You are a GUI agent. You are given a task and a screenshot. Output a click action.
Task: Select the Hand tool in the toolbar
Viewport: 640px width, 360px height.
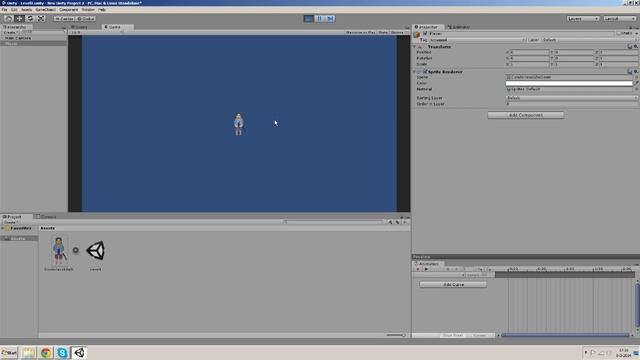8,18
